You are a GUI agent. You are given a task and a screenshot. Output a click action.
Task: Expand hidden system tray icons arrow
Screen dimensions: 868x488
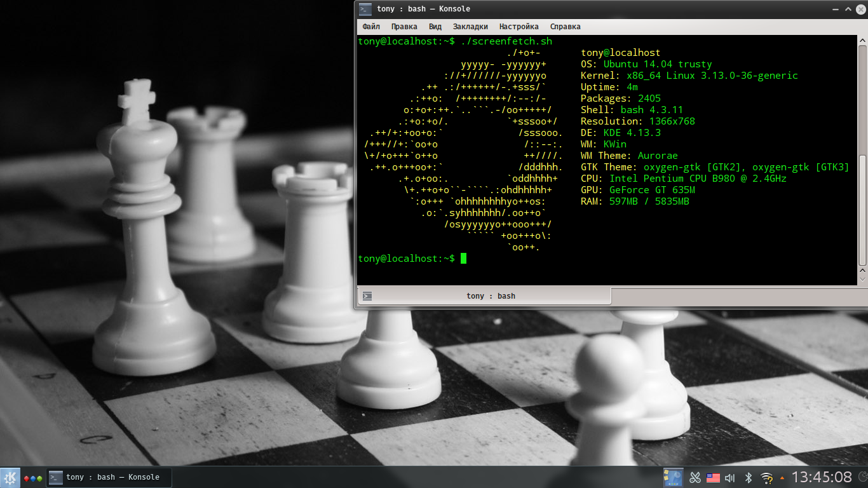(x=782, y=477)
